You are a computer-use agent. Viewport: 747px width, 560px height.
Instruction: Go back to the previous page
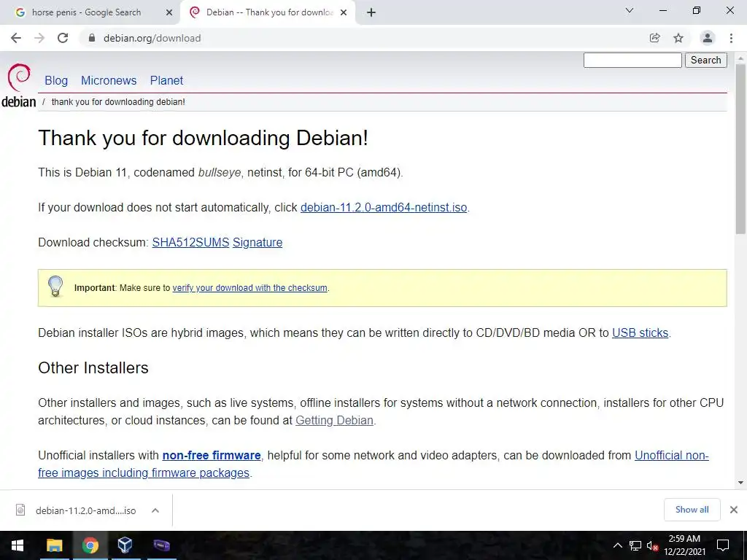tap(16, 38)
